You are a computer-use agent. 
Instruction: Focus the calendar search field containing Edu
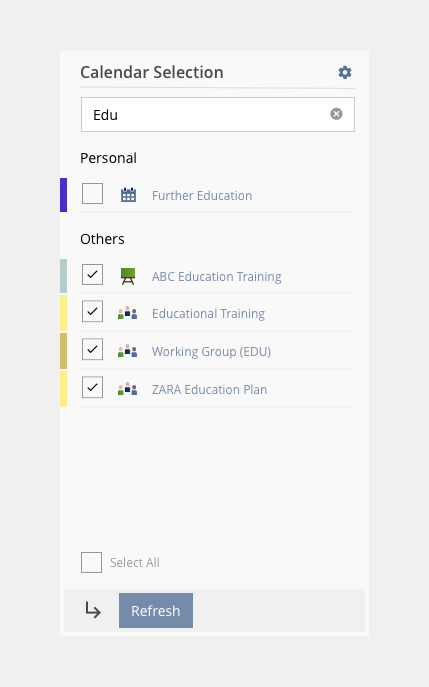218,114
